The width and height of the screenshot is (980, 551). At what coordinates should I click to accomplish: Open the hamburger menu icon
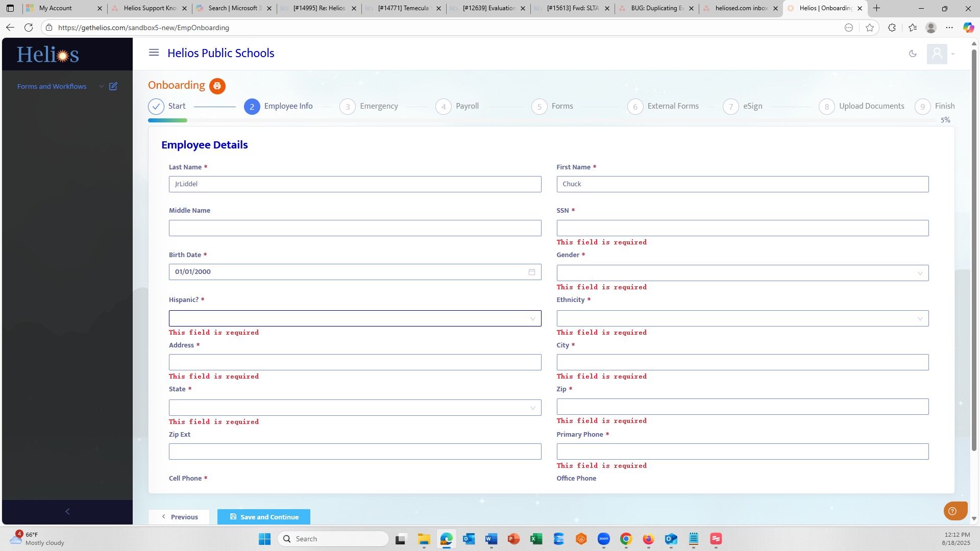point(154,53)
